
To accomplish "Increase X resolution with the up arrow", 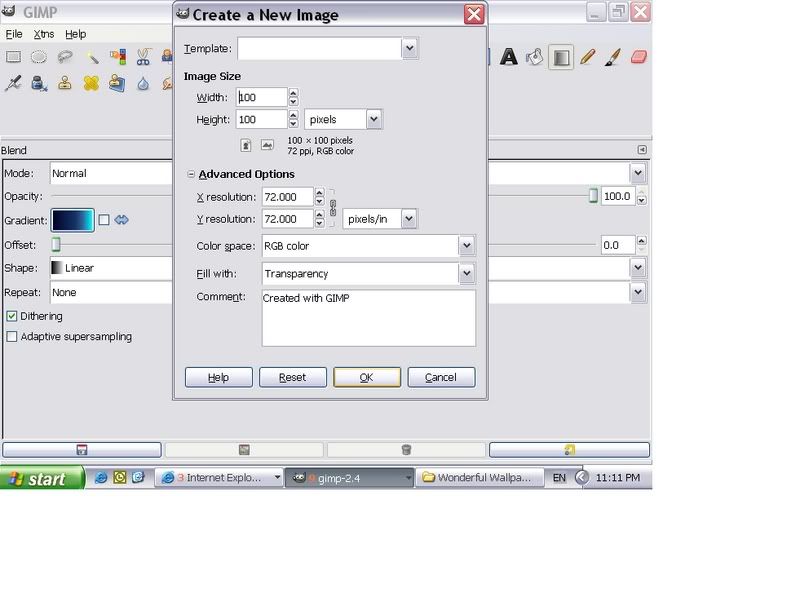I will (x=319, y=192).
